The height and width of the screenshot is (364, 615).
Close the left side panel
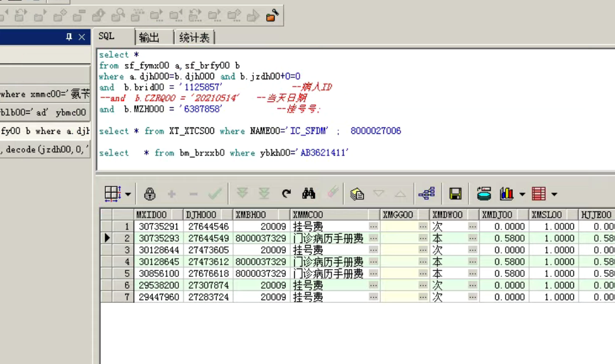click(82, 38)
